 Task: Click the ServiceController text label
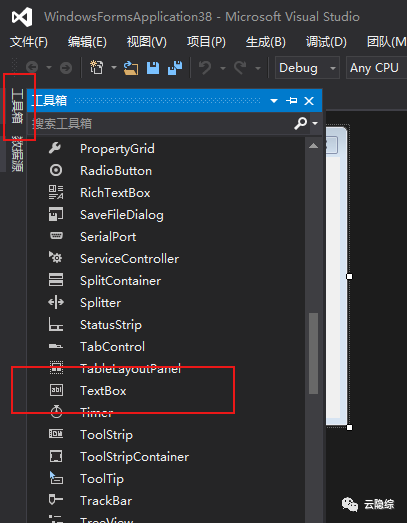point(129,259)
